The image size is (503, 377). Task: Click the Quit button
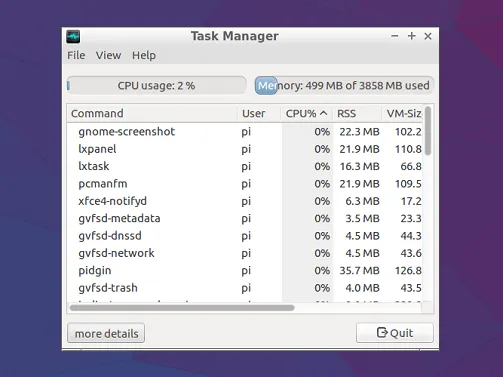(395, 333)
